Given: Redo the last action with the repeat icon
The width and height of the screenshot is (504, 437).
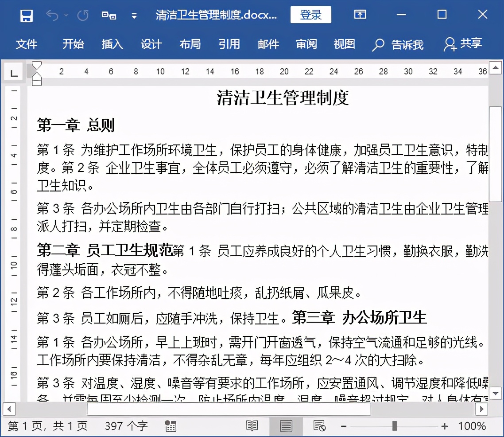Looking at the screenshot, I should click(82, 15).
